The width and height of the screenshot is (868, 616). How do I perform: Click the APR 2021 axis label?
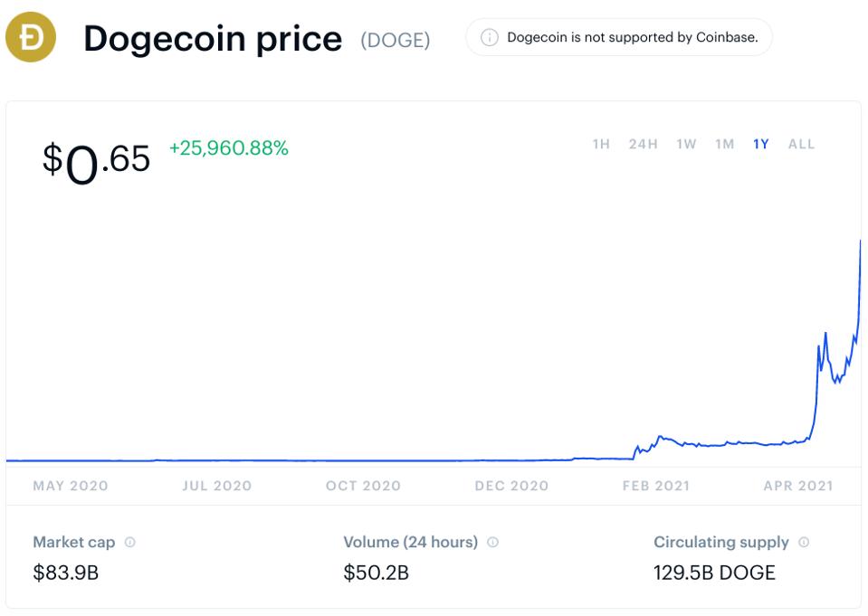(x=797, y=486)
